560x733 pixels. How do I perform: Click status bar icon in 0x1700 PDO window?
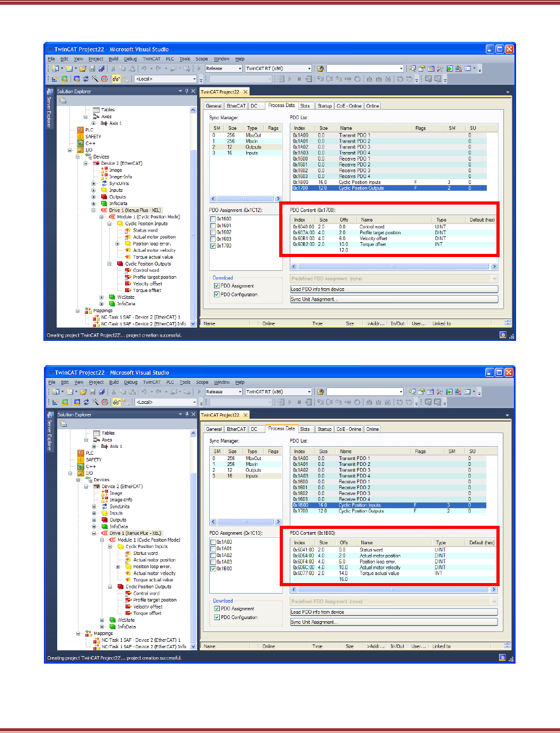click(503, 334)
